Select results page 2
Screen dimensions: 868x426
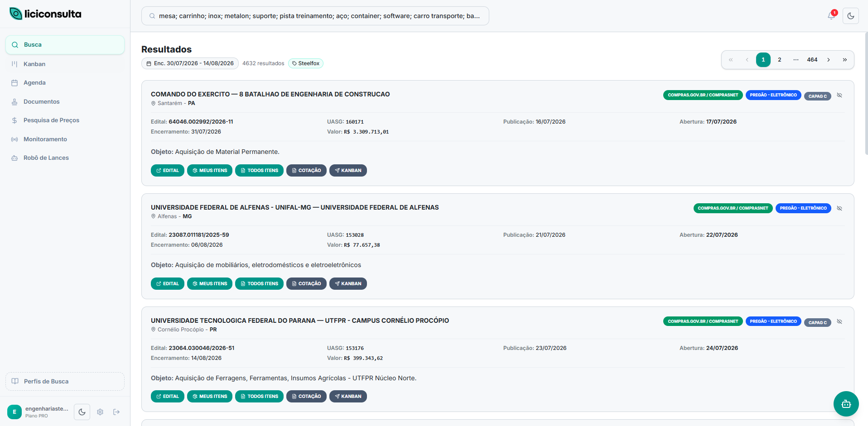pyautogui.click(x=780, y=60)
